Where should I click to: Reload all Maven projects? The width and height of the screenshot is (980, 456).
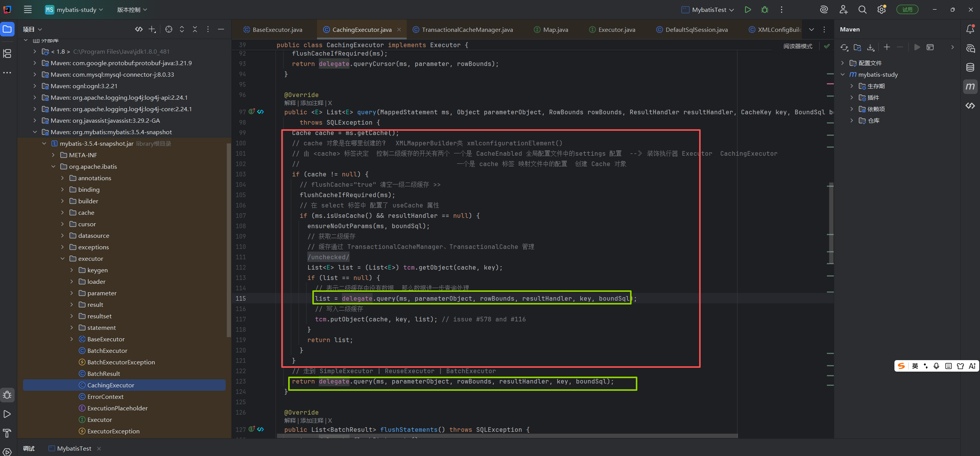(844, 47)
